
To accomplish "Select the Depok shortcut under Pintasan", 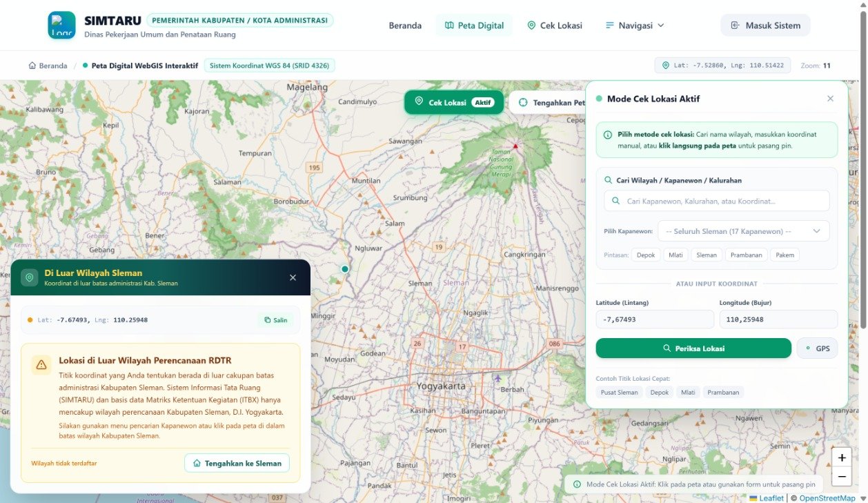I will (x=646, y=255).
